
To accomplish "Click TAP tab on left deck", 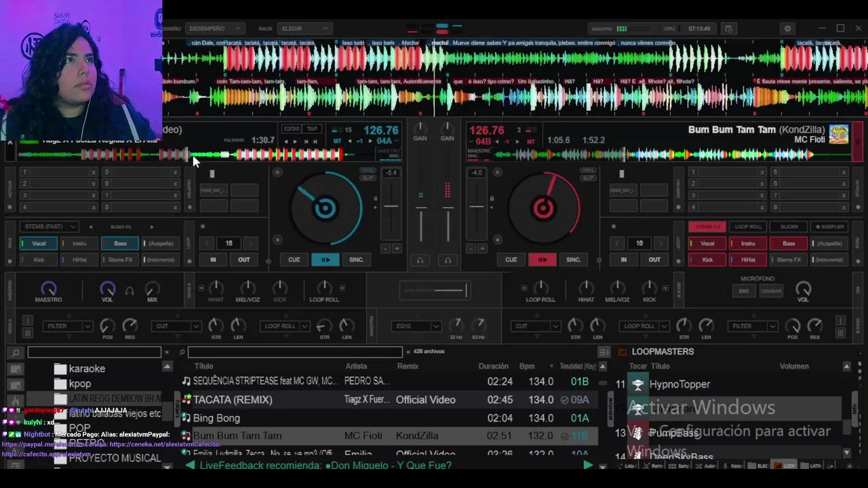I will click(x=312, y=129).
